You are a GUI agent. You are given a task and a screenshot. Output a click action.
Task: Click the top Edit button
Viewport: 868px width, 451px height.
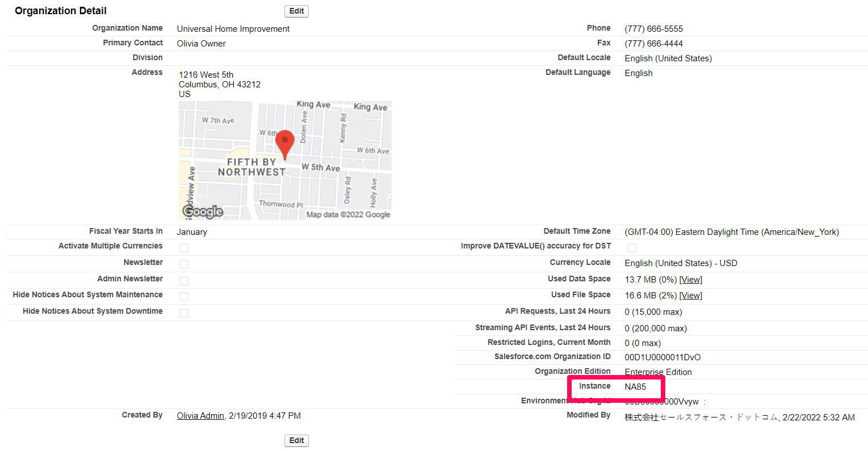[296, 11]
